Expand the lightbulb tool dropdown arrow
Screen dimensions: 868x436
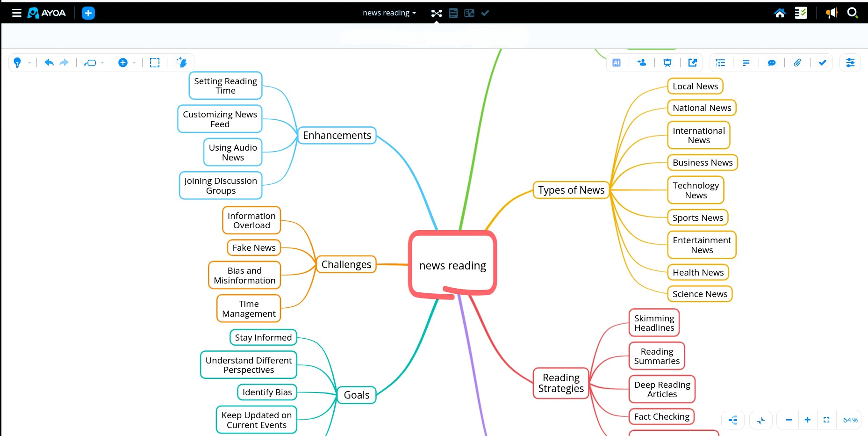[x=29, y=63]
